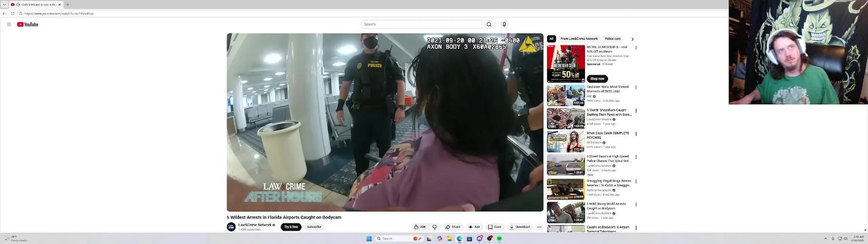Download the video

[520, 227]
